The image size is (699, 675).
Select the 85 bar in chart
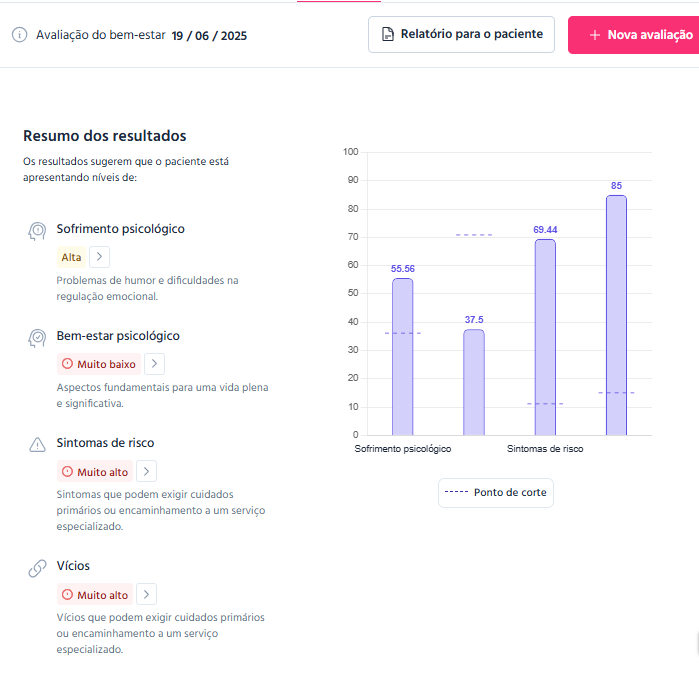[616, 315]
